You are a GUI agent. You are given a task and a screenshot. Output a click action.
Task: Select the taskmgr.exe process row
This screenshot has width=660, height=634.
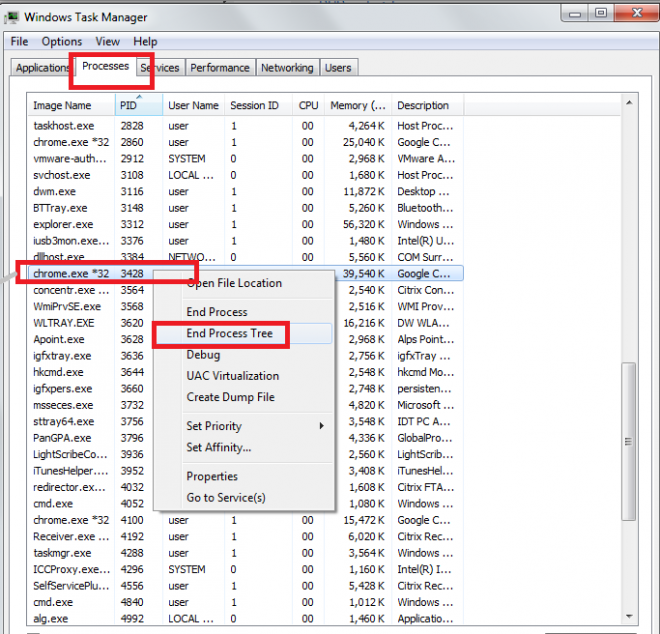(x=246, y=553)
